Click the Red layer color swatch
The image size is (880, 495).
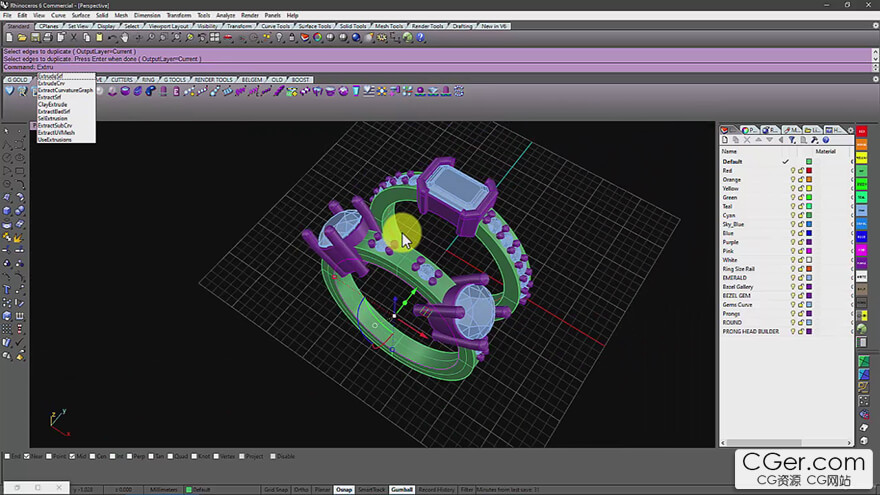click(x=809, y=171)
